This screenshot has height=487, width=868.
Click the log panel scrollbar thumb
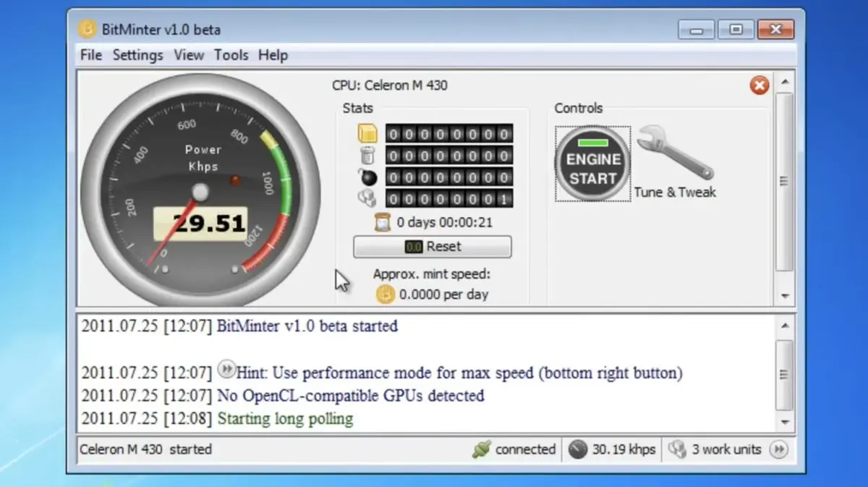[785, 374]
